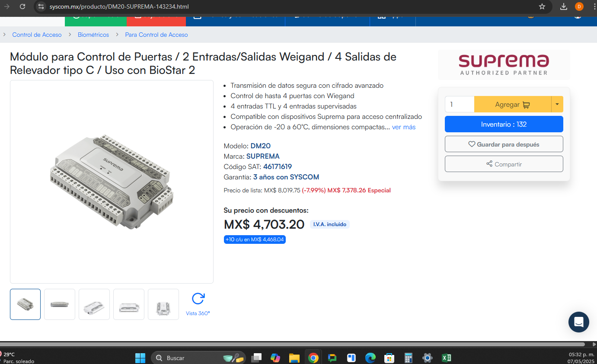Select the second product thumbnail image
This screenshot has height=364, width=597.
(x=60, y=304)
